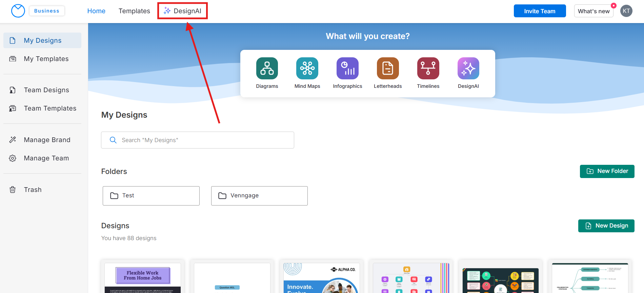Screen dimensions: 644x293
Task: Go to Manage Brand in the sidebar
Action: (x=47, y=140)
